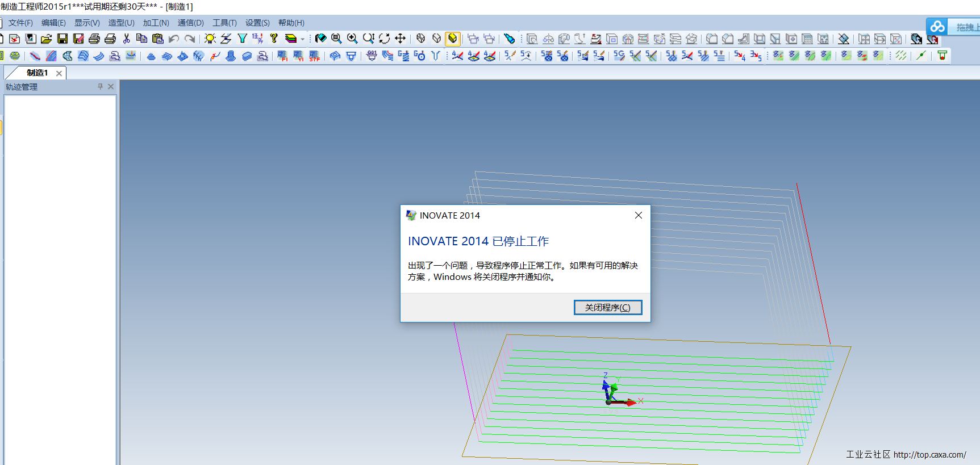Open the 显示(V) menu

(87, 23)
